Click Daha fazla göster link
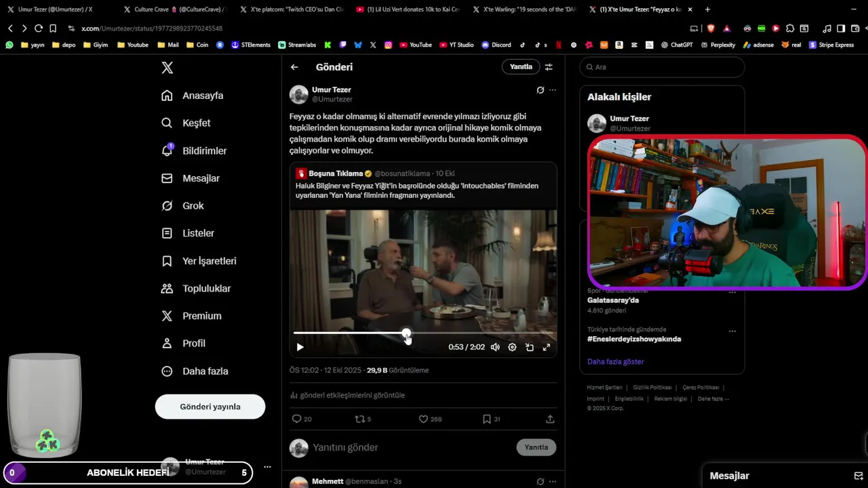The width and height of the screenshot is (868, 488). [615, 362]
